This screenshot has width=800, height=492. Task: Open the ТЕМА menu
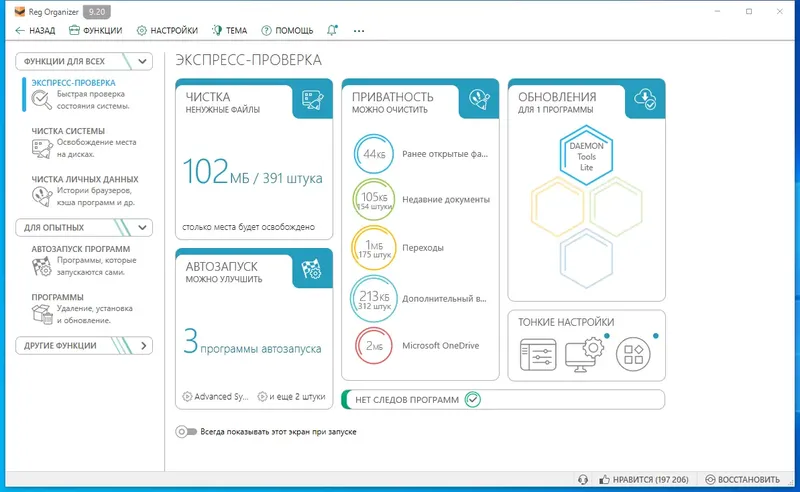(x=230, y=31)
